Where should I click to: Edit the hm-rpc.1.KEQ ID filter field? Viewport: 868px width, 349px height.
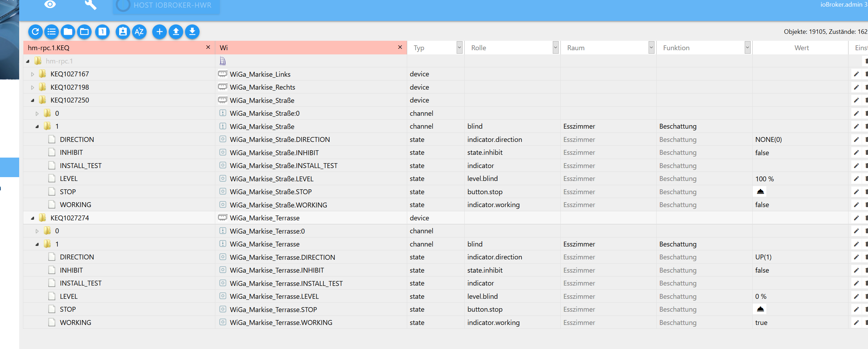click(x=116, y=48)
